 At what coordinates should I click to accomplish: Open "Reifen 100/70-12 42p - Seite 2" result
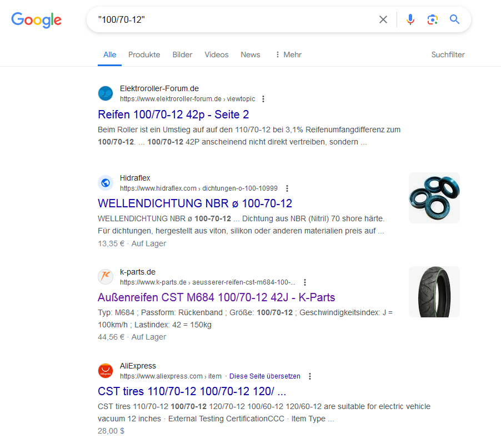pos(173,115)
